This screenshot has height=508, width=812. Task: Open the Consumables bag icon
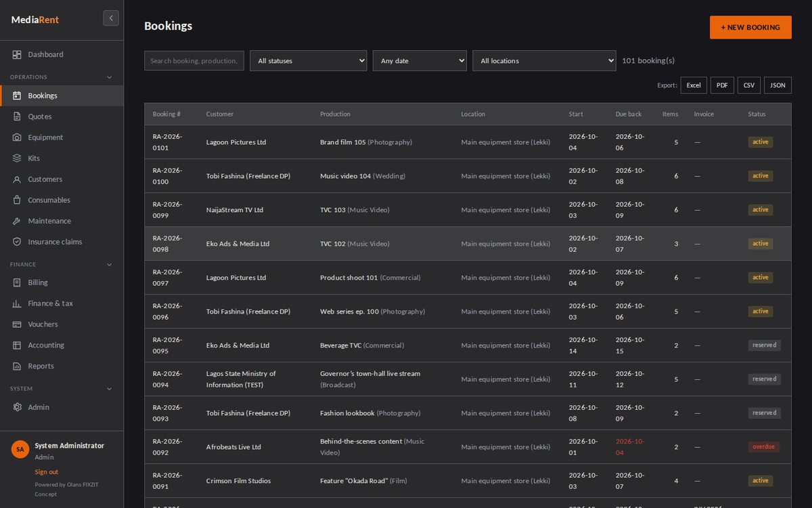(x=17, y=200)
